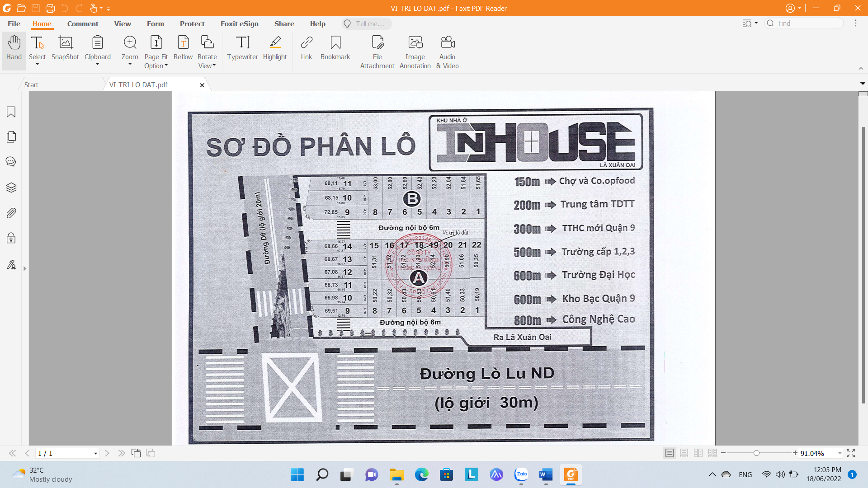868x488 pixels.
Task: Switch to Single Page view mode
Action: click(x=670, y=453)
